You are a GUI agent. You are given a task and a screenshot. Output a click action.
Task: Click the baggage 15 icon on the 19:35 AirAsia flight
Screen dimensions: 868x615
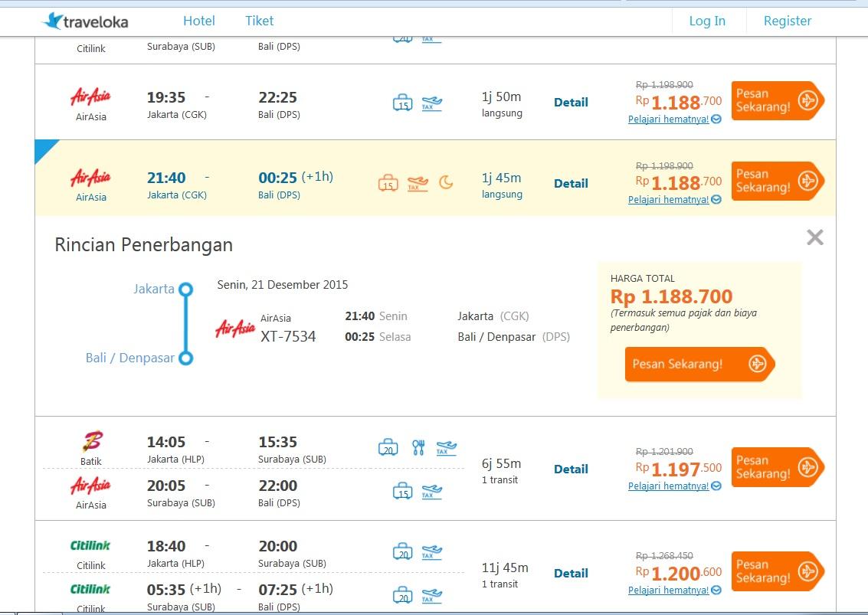[402, 103]
